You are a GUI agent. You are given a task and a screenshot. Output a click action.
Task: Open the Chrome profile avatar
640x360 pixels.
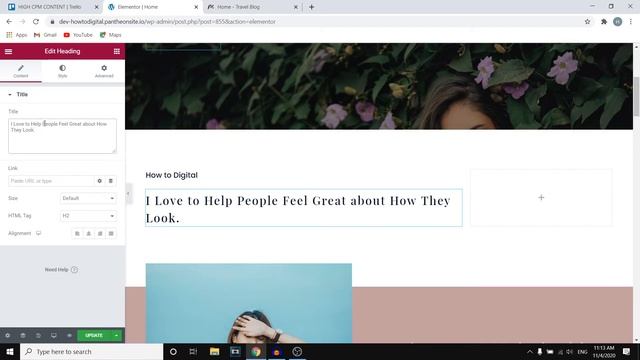click(618, 22)
